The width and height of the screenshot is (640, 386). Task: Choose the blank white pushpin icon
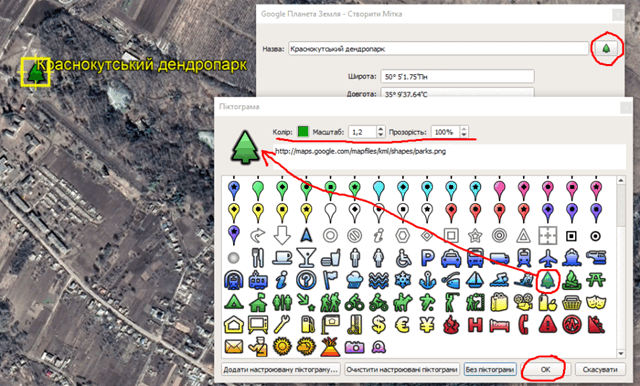coord(330,212)
